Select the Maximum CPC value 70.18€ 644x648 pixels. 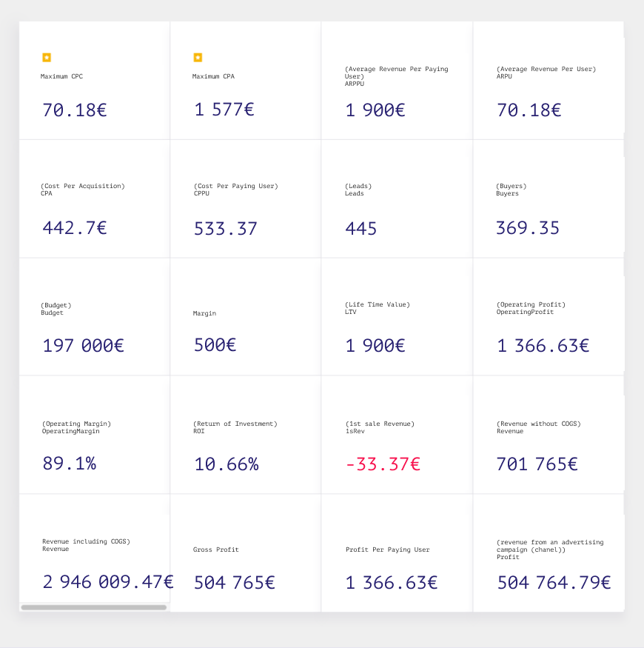tap(75, 110)
